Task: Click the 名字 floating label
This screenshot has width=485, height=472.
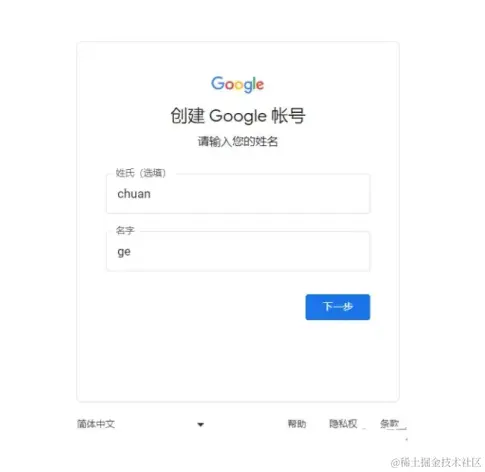Action: [125, 230]
